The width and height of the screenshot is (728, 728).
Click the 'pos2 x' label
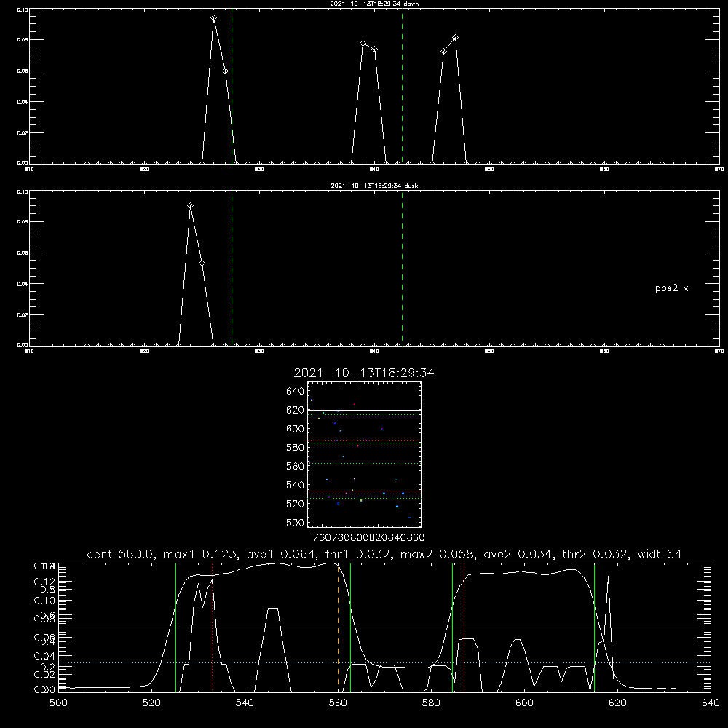coord(671,288)
